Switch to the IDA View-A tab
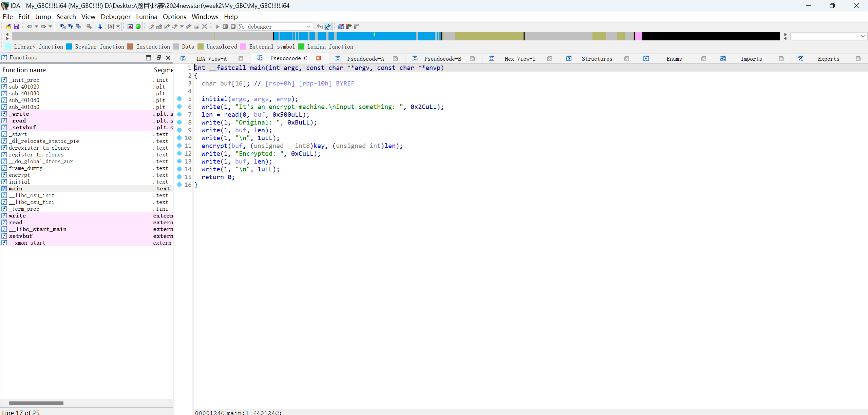The image size is (868, 415). [211, 59]
